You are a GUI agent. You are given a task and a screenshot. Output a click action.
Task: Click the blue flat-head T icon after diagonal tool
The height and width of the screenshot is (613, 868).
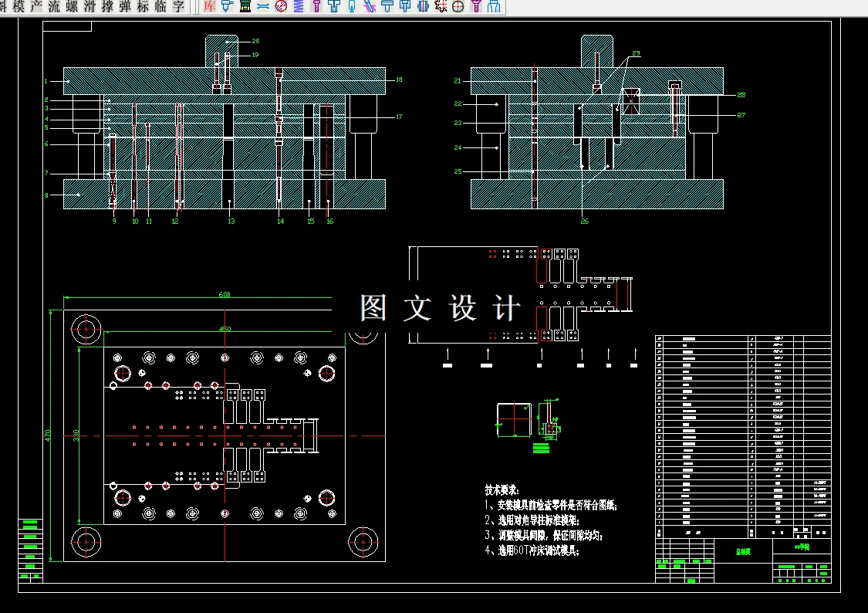click(x=387, y=7)
